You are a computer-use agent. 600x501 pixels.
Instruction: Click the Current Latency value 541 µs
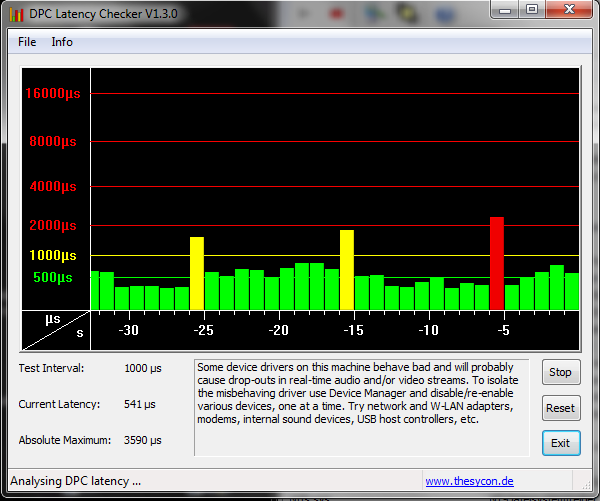tap(140, 404)
